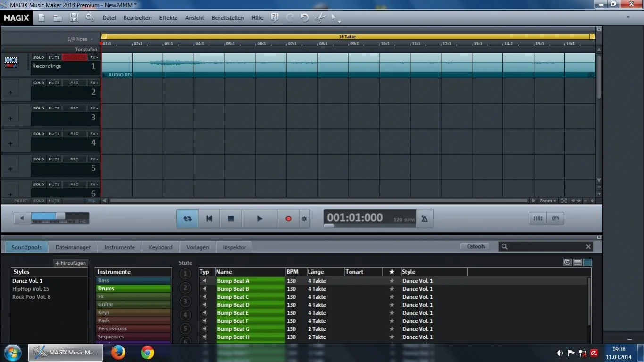The width and height of the screenshot is (644, 362).
Task: Select the scissors cut tool
Action: 319,17
